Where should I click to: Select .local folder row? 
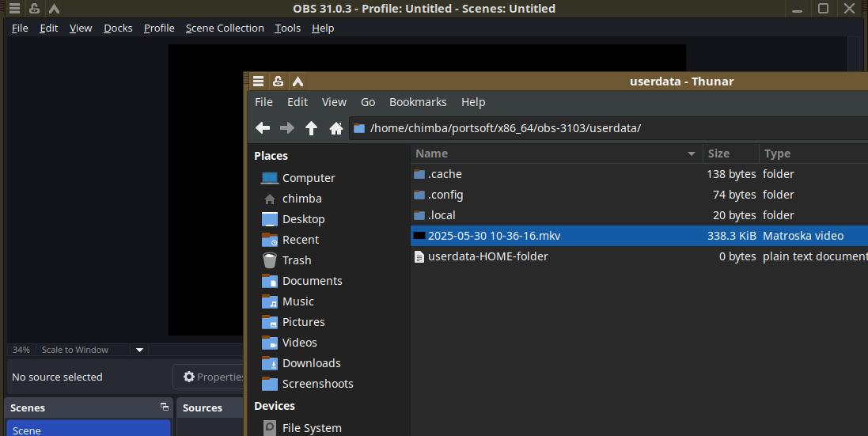click(639, 214)
